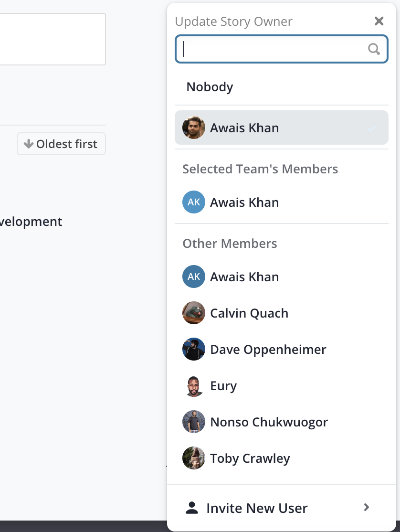Click Calvin Quach's avatar
400x532 pixels.
(x=194, y=313)
